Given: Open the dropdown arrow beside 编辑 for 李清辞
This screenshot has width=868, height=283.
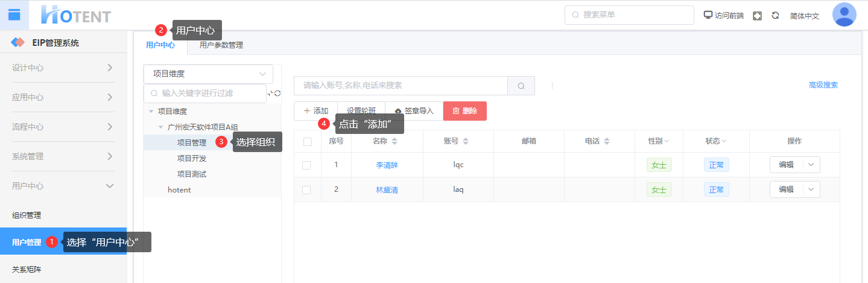Looking at the screenshot, I should pyautogui.click(x=811, y=165).
